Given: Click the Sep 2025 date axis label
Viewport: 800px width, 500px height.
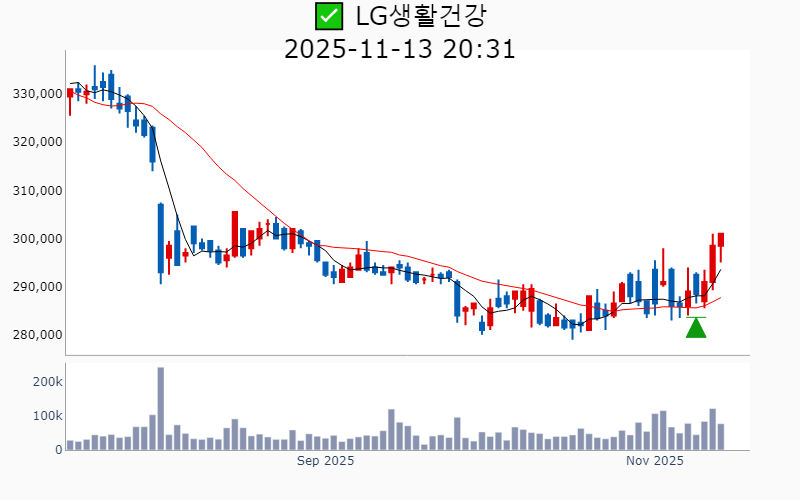Looking at the screenshot, I should click(x=326, y=461).
